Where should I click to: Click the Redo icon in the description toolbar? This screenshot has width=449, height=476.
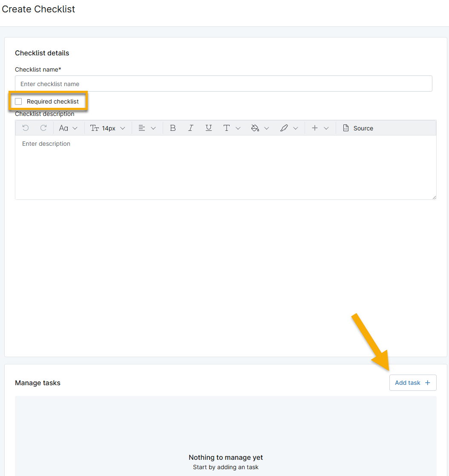[x=44, y=128]
